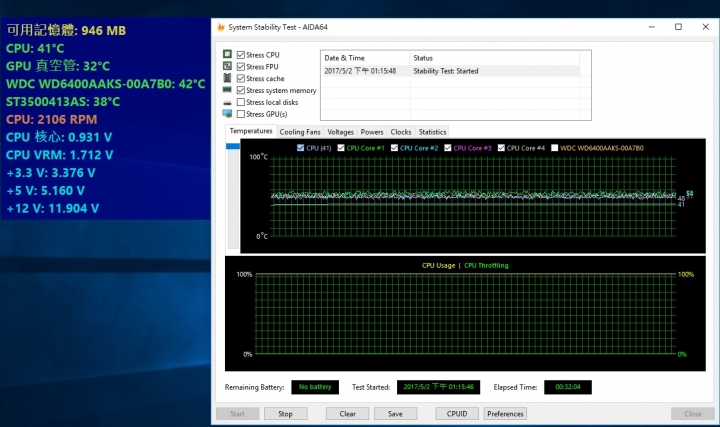The width and height of the screenshot is (720, 427).
Task: Open the CPUID button
Action: pos(457,414)
